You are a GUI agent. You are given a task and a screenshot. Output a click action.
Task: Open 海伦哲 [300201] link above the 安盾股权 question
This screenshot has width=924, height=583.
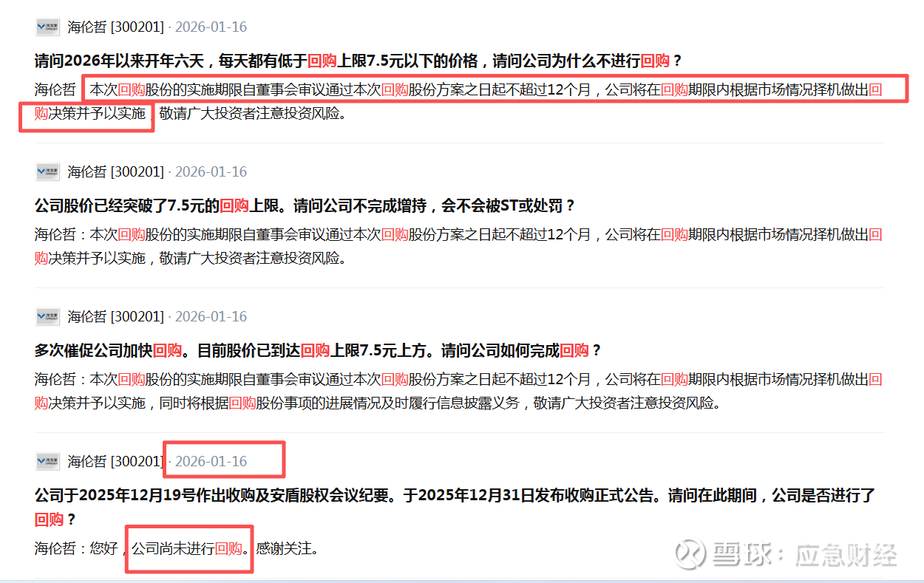(x=115, y=462)
